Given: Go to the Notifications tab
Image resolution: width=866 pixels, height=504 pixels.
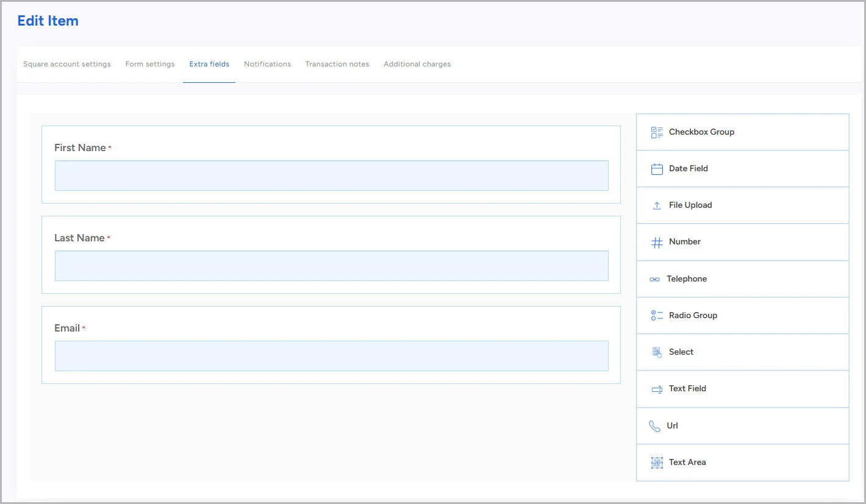Looking at the screenshot, I should [x=267, y=64].
